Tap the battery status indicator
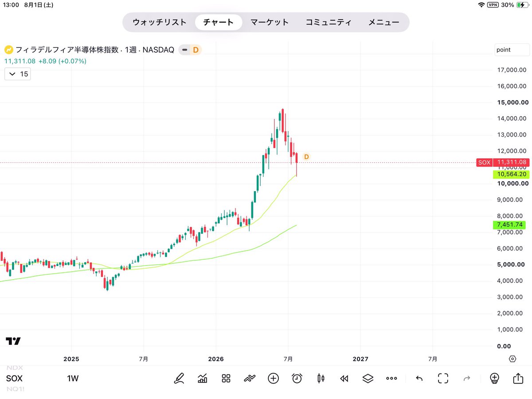The image size is (532, 399). (x=522, y=5)
